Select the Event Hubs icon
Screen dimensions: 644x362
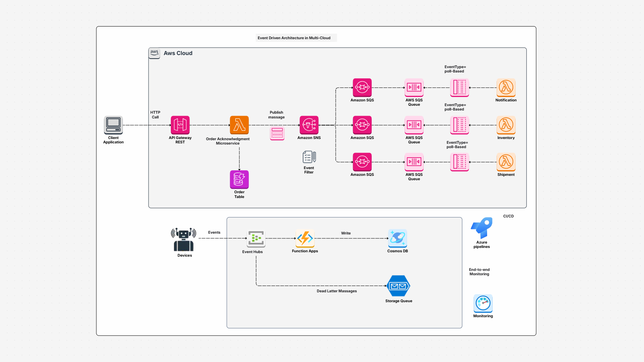pos(256,238)
